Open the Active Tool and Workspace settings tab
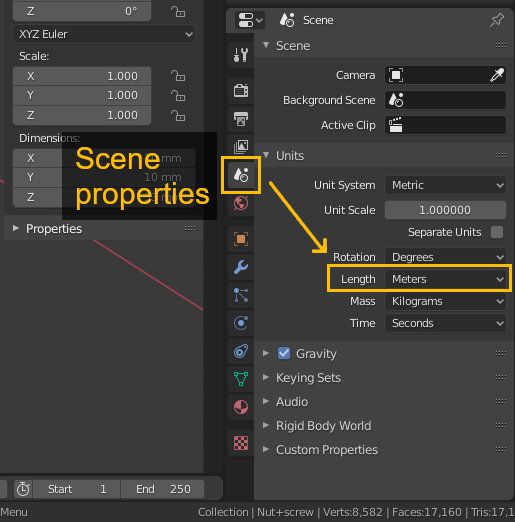This screenshot has height=522, width=515. pos(241,55)
